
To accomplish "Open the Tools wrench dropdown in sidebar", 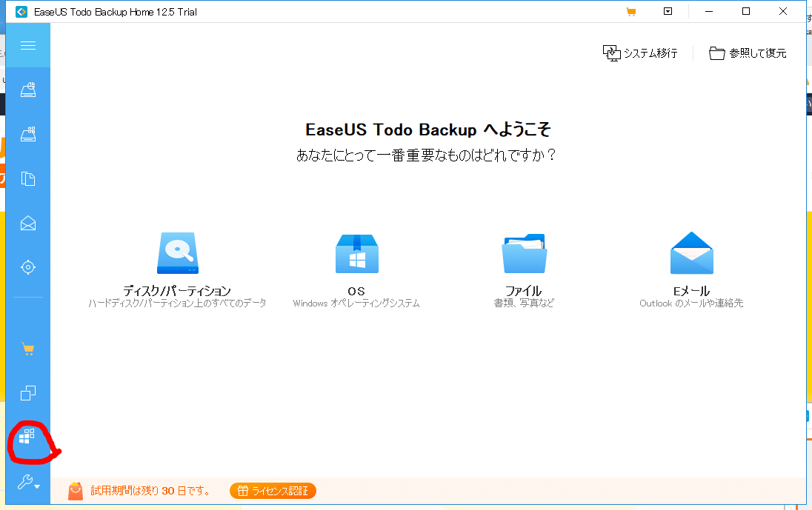I will coord(28,482).
